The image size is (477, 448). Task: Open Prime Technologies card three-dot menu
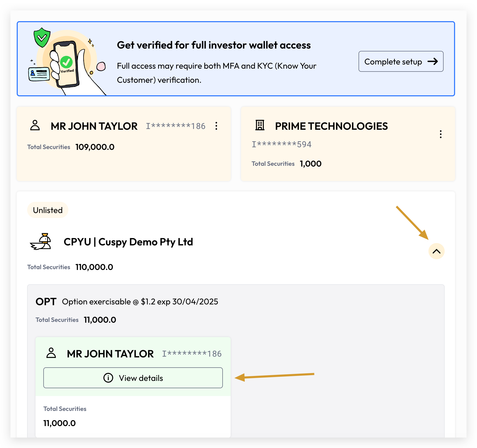pos(441,134)
